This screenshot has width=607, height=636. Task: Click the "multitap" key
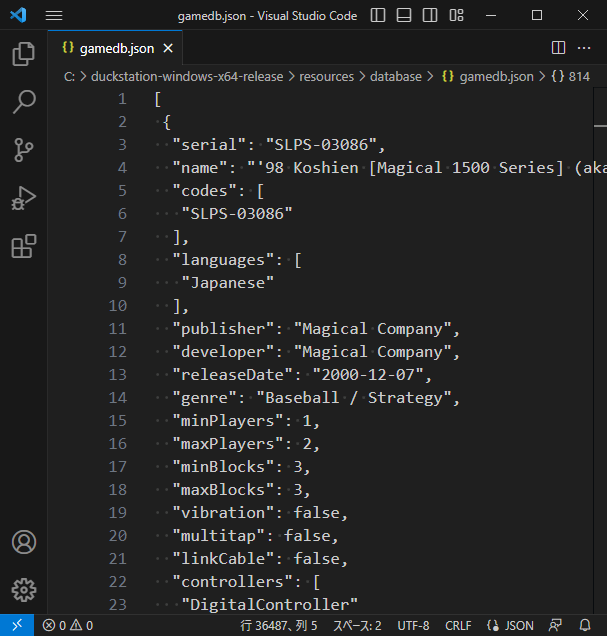219,536
